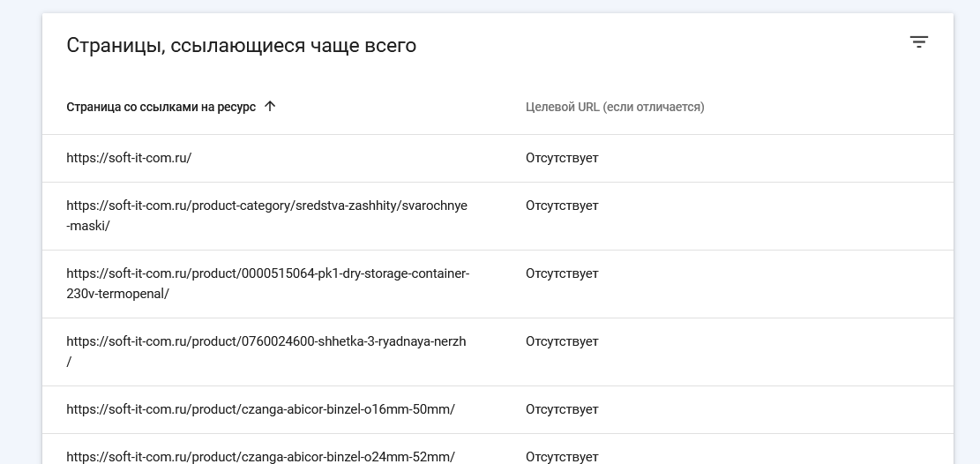The image size is (980, 464).
Task: Click 'Отсутствует' beside the svarochnye-maski URL
Action: [562, 206]
